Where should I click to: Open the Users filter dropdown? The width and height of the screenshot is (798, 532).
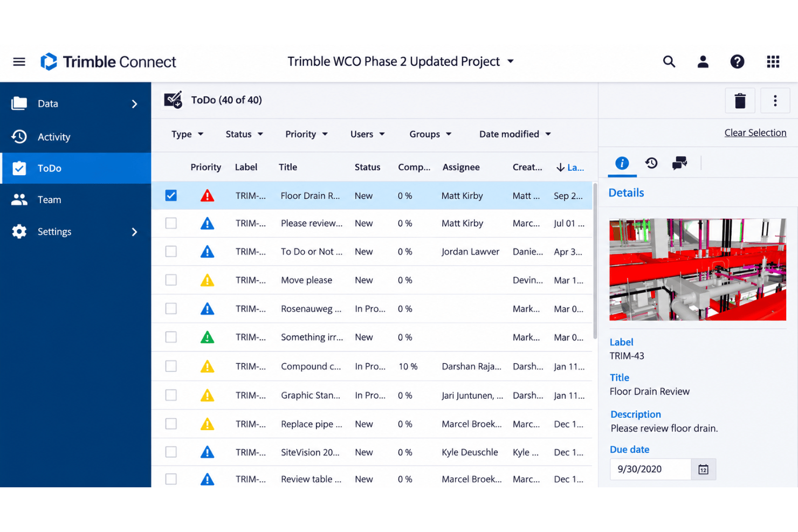367,134
